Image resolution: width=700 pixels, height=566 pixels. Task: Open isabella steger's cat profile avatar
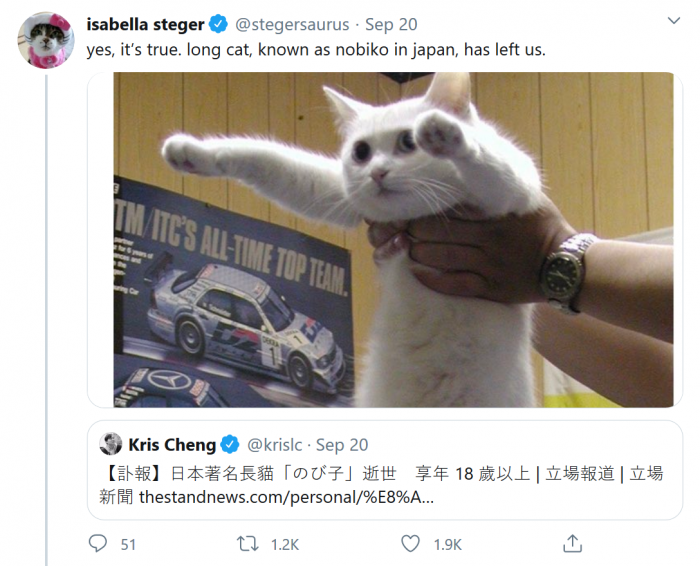coord(46,40)
